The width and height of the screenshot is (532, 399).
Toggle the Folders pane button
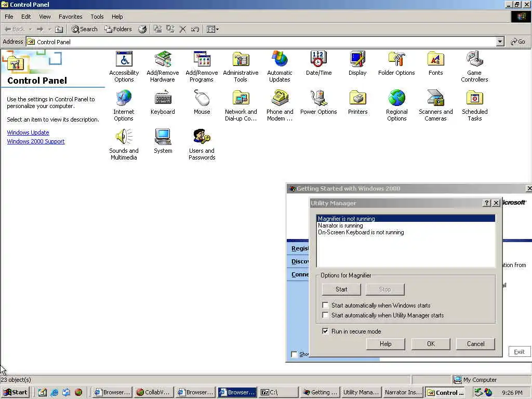click(x=118, y=29)
